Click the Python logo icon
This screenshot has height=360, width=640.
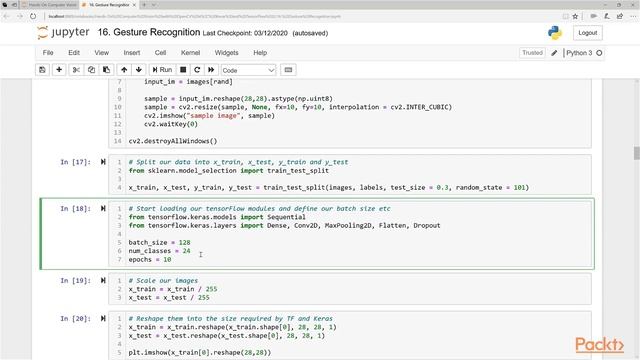point(555,33)
